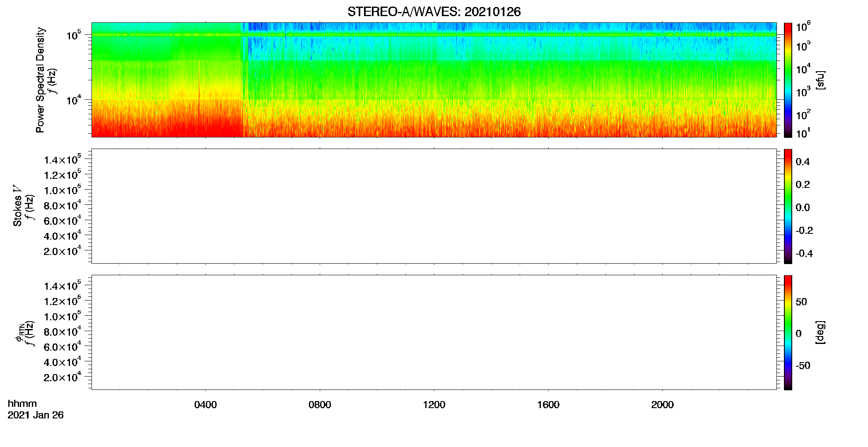Click the 10^3 label on the sfu color bar
The image size is (868, 447).
[803, 92]
